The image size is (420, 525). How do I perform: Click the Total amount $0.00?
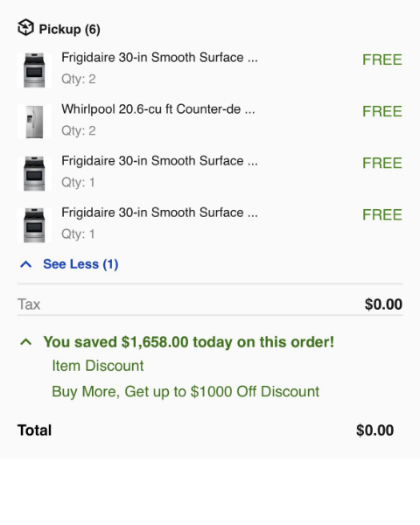374,430
